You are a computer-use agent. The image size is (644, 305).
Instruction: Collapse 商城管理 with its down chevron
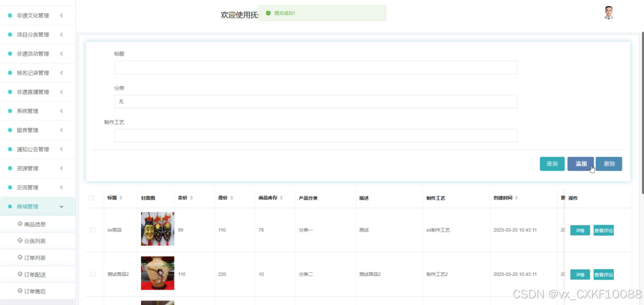tap(62, 206)
